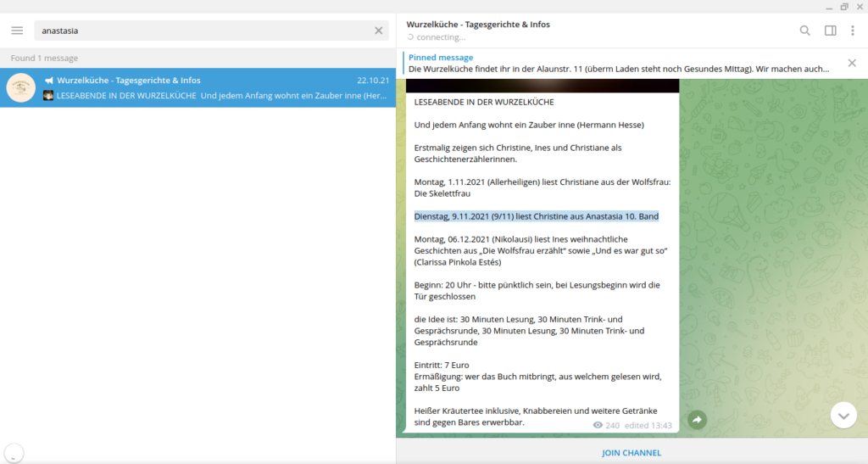Click the image at top of message
This screenshot has width=868, height=464.
[542, 86]
